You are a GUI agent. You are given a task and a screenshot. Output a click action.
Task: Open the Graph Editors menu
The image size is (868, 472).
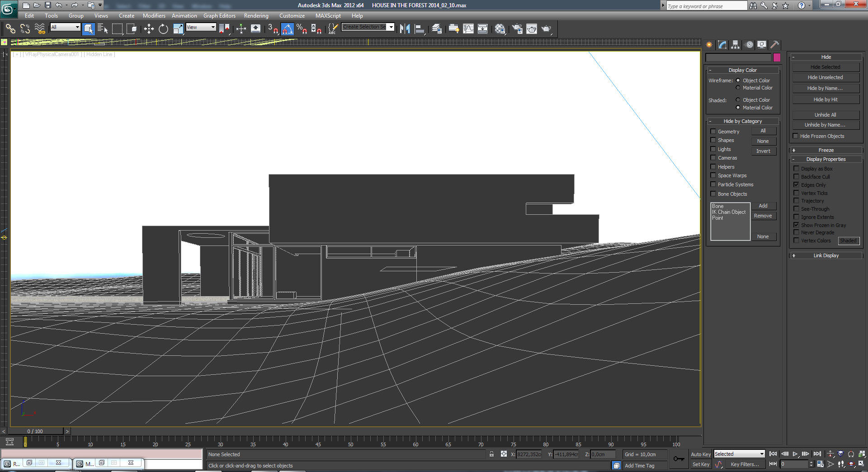pos(219,15)
